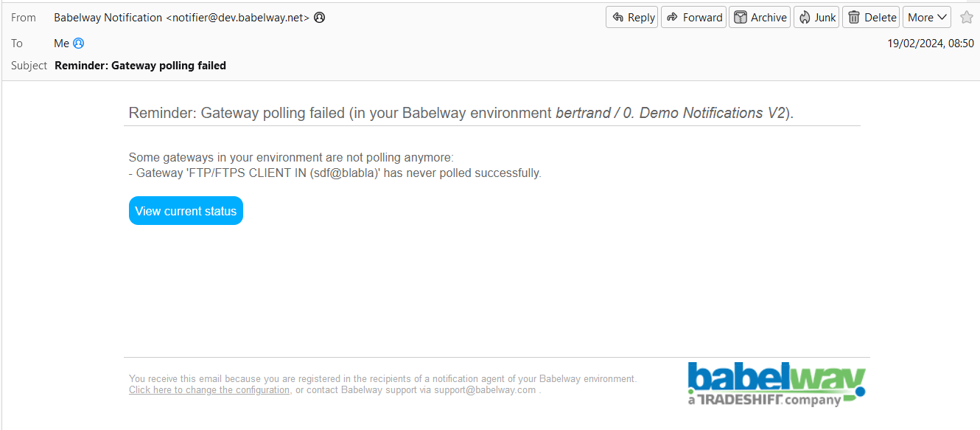Click the Reply button

click(x=632, y=18)
